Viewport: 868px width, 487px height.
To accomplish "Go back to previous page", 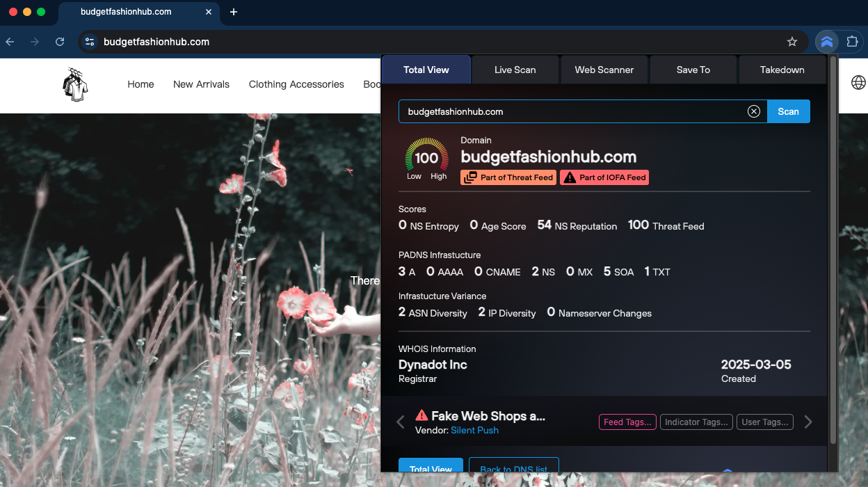I will [x=10, y=42].
